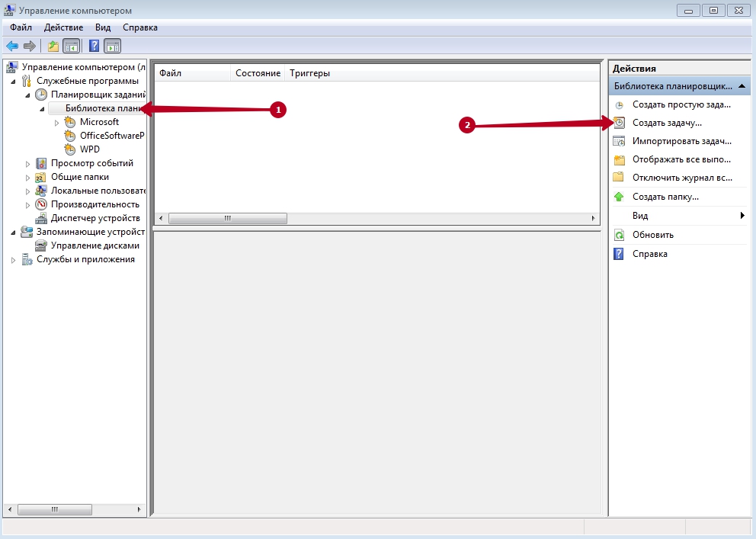The image size is (756, 539).
Task: Collapse the Библиотека планировщика actions section arrow
Action: click(742, 86)
